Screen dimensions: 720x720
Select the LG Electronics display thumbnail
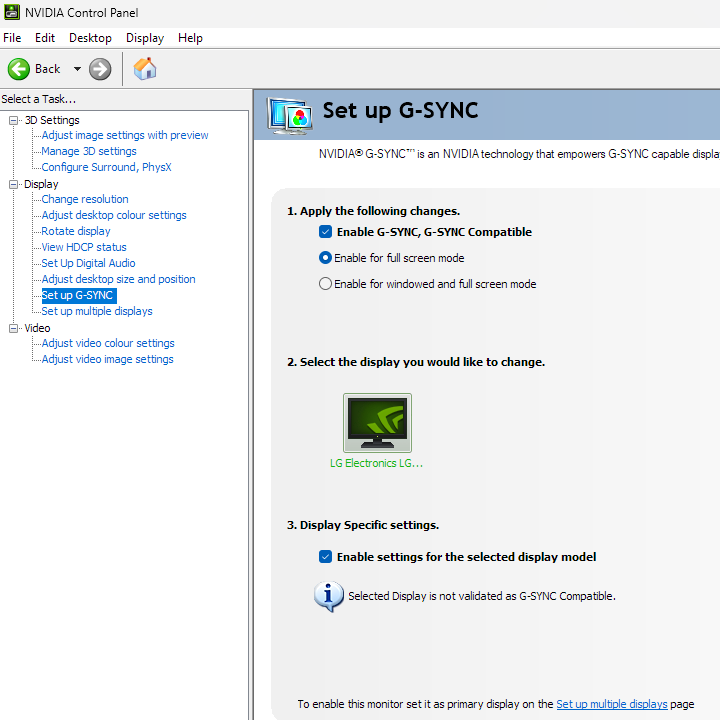tap(377, 423)
